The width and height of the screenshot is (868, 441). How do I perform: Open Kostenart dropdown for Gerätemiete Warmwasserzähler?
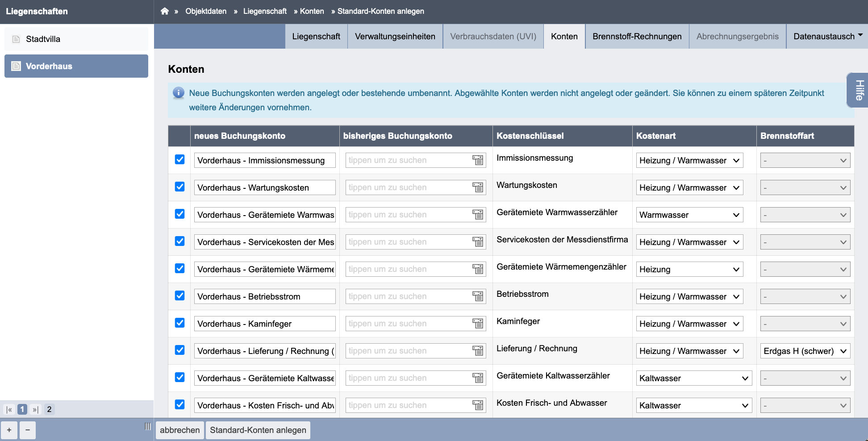click(689, 215)
